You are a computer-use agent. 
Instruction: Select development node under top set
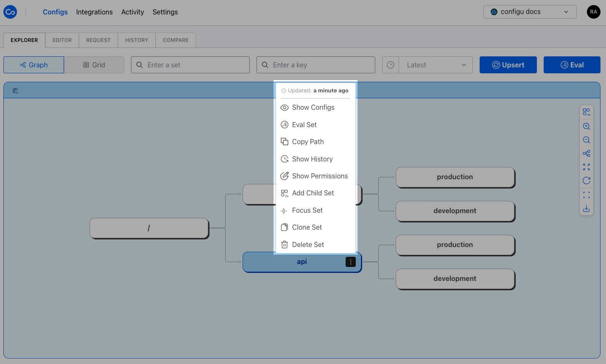pyautogui.click(x=455, y=211)
